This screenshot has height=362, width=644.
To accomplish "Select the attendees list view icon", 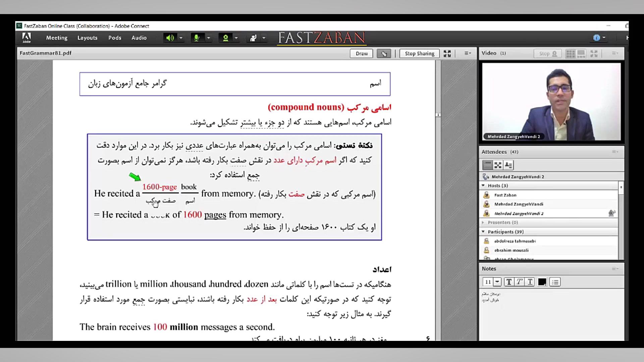I will tap(487, 165).
